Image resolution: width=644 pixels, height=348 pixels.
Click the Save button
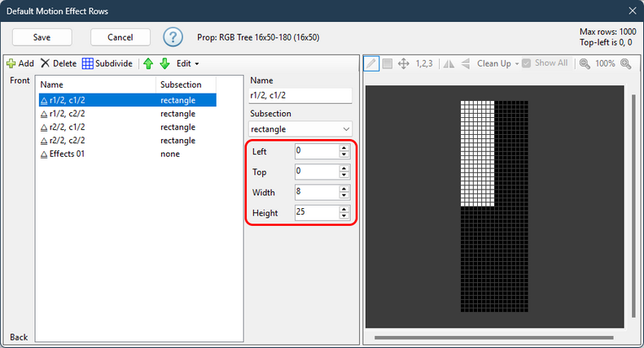(42, 37)
